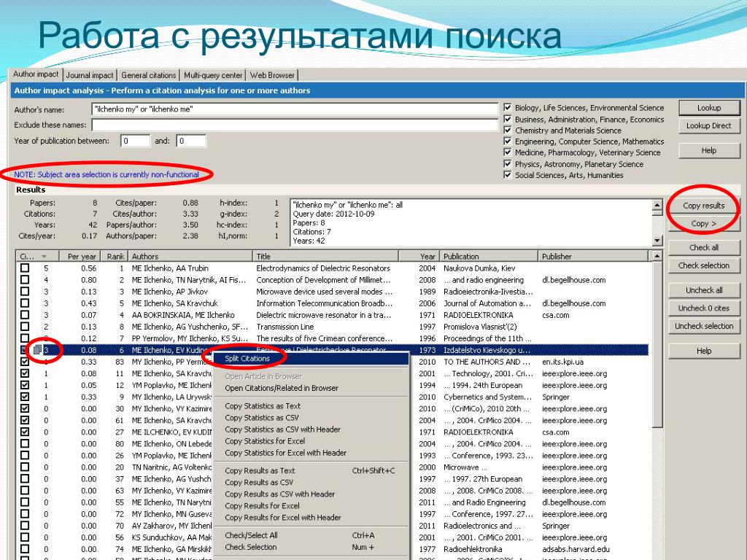Click results table scroll up arrow
Image resolution: width=747 pixels, height=560 pixels.
coord(657,256)
